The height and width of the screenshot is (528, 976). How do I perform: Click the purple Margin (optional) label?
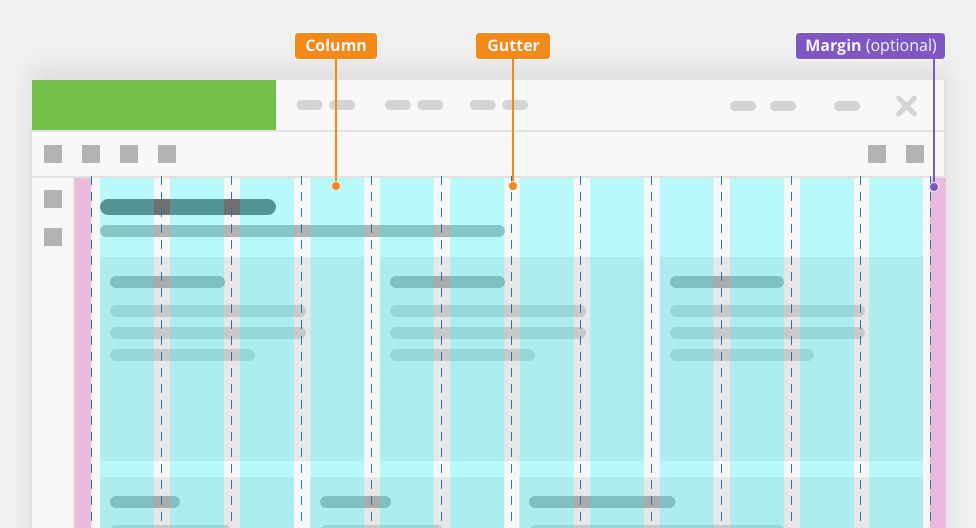click(x=870, y=46)
